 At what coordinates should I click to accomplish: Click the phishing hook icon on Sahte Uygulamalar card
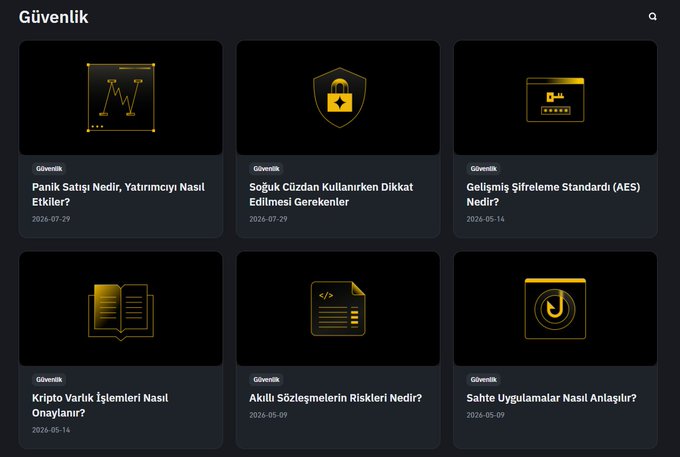(x=555, y=309)
